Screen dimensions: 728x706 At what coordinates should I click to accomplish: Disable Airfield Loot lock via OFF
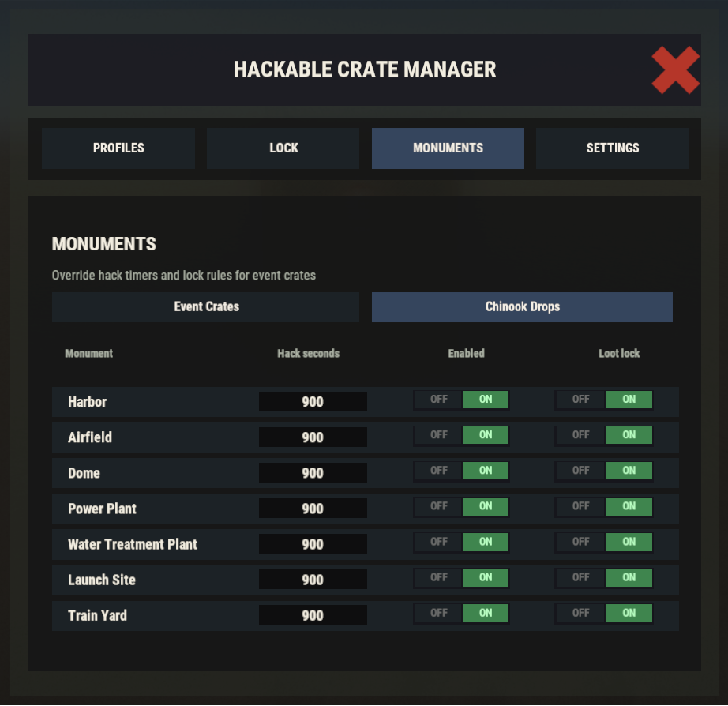coord(581,435)
